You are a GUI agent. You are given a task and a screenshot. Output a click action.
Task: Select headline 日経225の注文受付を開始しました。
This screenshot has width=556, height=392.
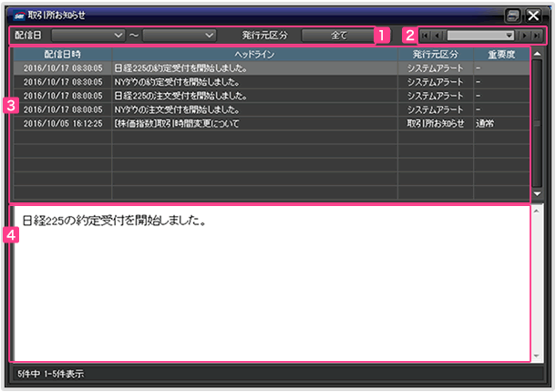(180, 96)
